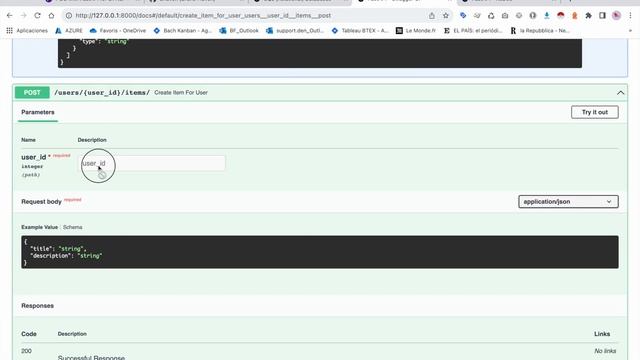Open the user profile avatar
The height and width of the screenshot is (360, 640).
pyautogui.click(x=616, y=16)
